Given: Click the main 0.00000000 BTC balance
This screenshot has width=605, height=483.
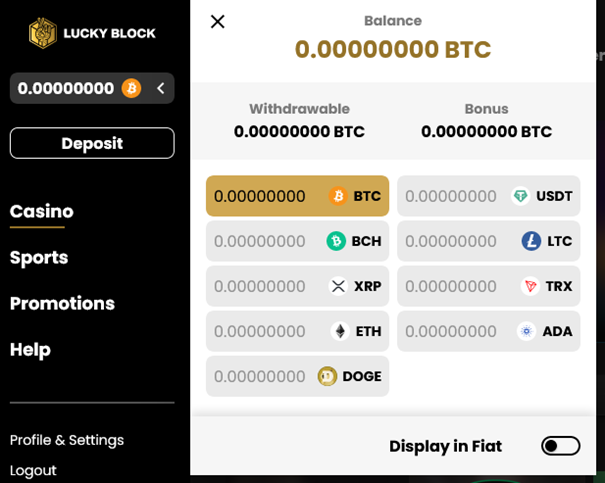Looking at the screenshot, I should (393, 49).
